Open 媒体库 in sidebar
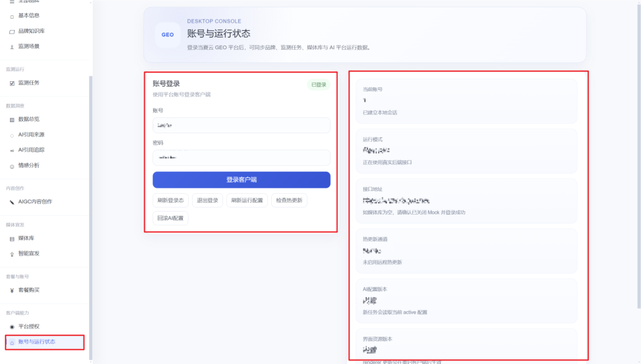This screenshot has width=641, height=364. 26,238
